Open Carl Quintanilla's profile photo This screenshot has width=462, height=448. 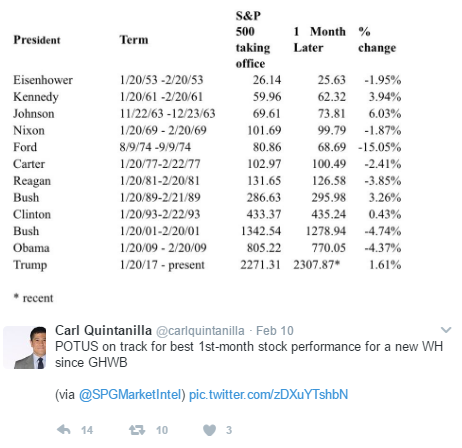(x=25, y=348)
